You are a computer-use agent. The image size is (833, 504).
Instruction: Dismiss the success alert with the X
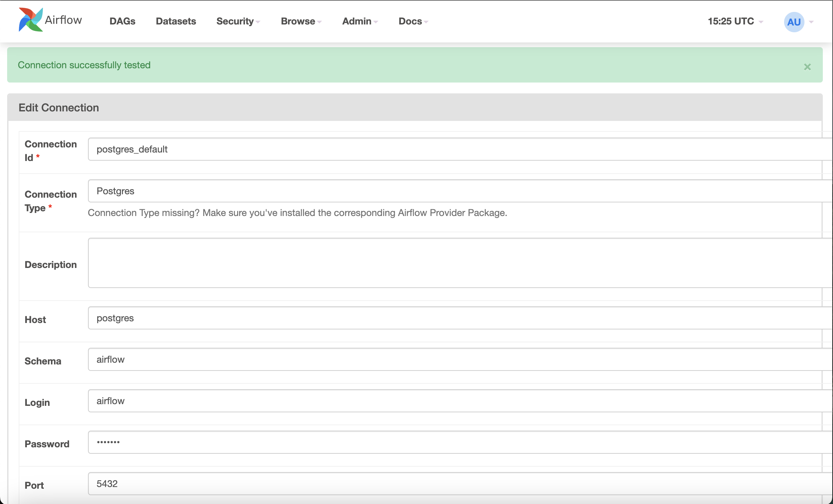[x=807, y=67]
